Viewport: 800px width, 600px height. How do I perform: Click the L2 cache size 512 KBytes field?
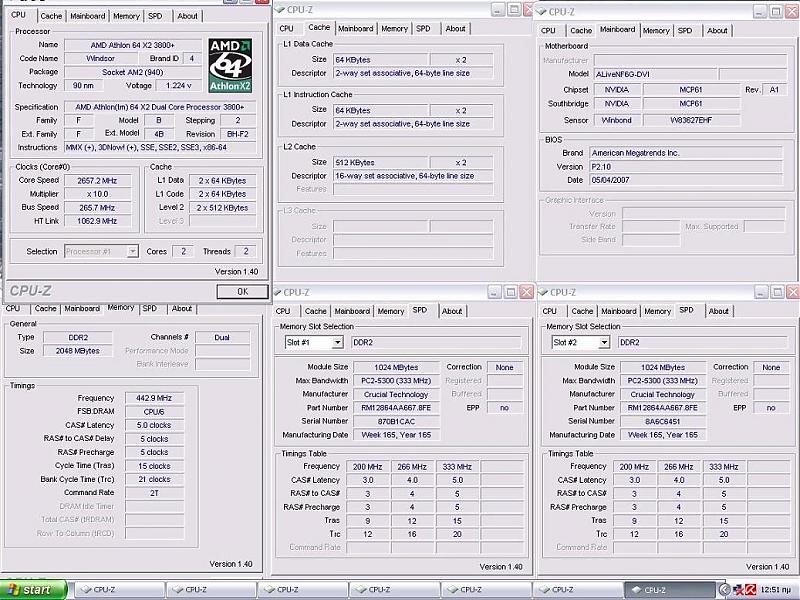[x=381, y=162]
